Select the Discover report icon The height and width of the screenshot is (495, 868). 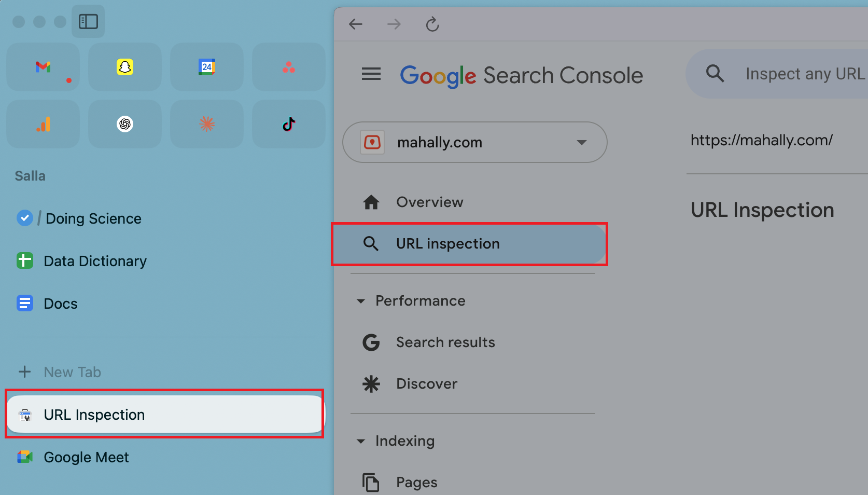pyautogui.click(x=371, y=383)
